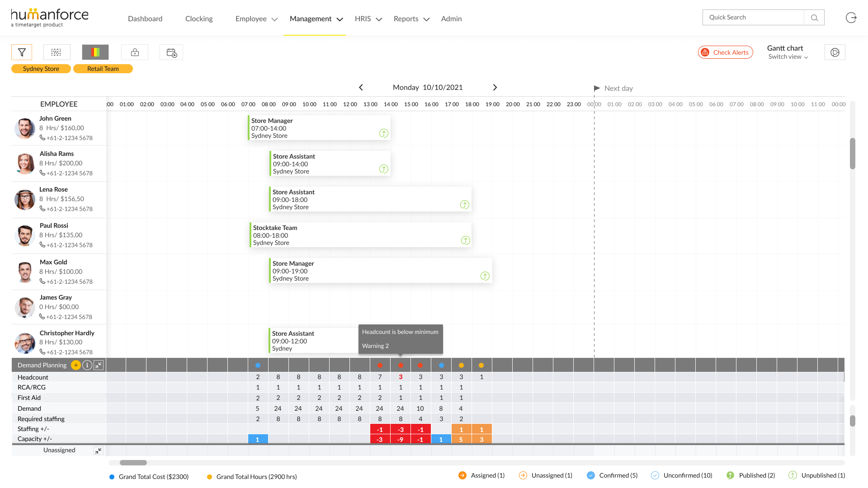Click the Quick Search field
The image size is (868, 488).
(753, 18)
